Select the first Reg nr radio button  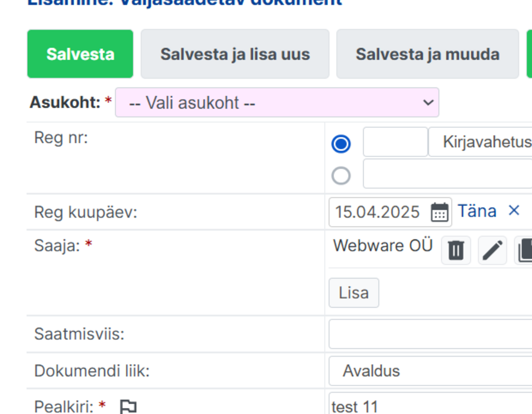pos(341,144)
